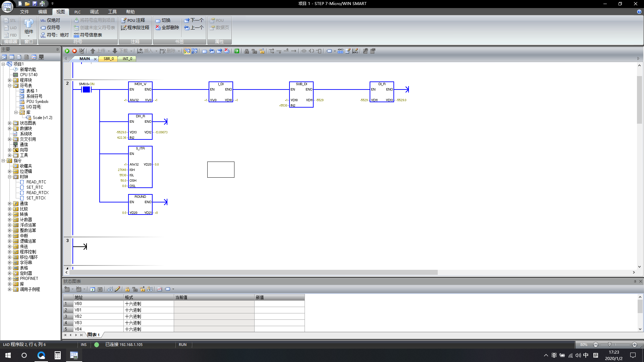Insert a contact using toolbar icon

coord(304,51)
